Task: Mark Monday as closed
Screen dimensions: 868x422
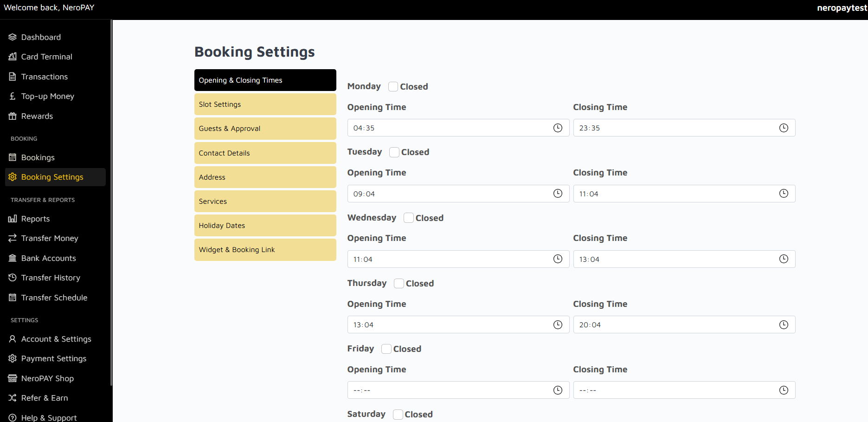Action: [393, 87]
